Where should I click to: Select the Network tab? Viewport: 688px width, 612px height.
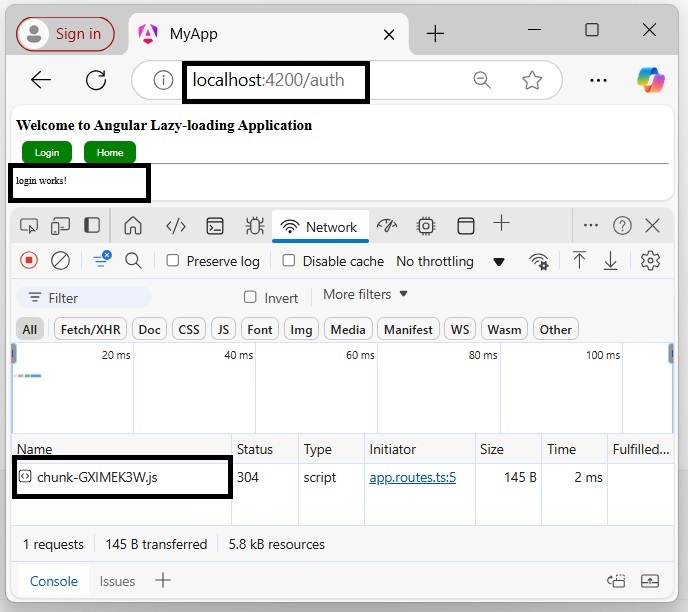click(x=321, y=227)
